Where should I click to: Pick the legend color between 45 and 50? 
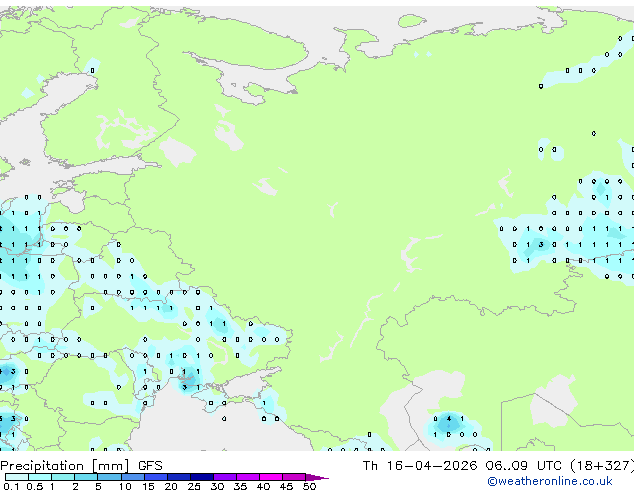click(x=294, y=477)
